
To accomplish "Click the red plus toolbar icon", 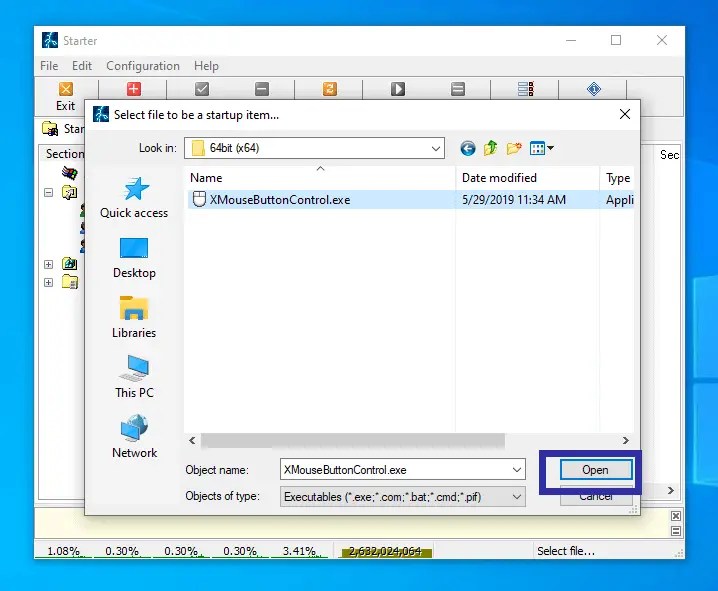I will pyautogui.click(x=133, y=89).
